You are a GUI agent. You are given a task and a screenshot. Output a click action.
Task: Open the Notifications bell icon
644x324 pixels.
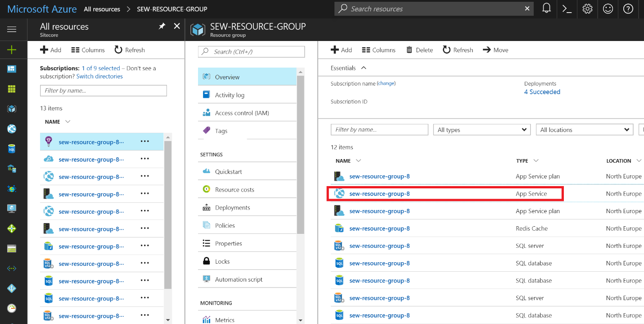(x=546, y=9)
